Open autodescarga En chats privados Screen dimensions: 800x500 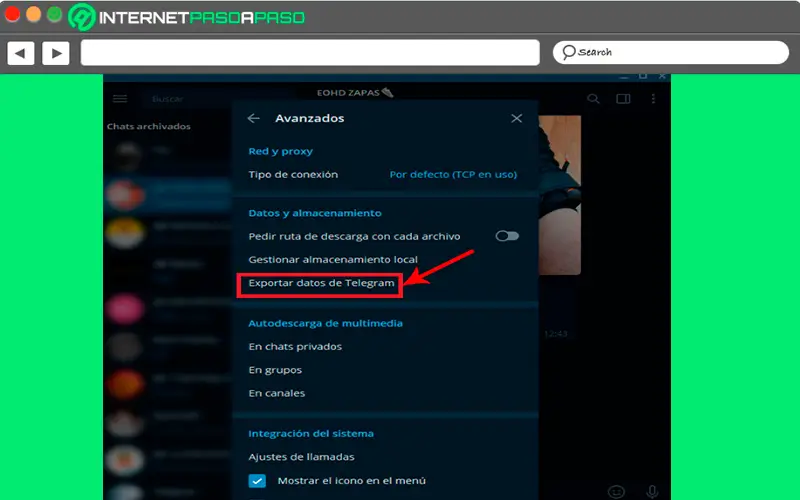click(295, 346)
